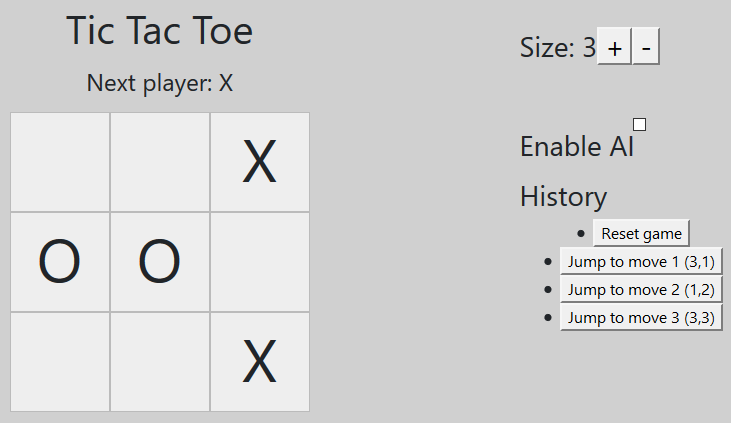Click the O in the center square
The width and height of the screenshot is (731, 423).
160,262
